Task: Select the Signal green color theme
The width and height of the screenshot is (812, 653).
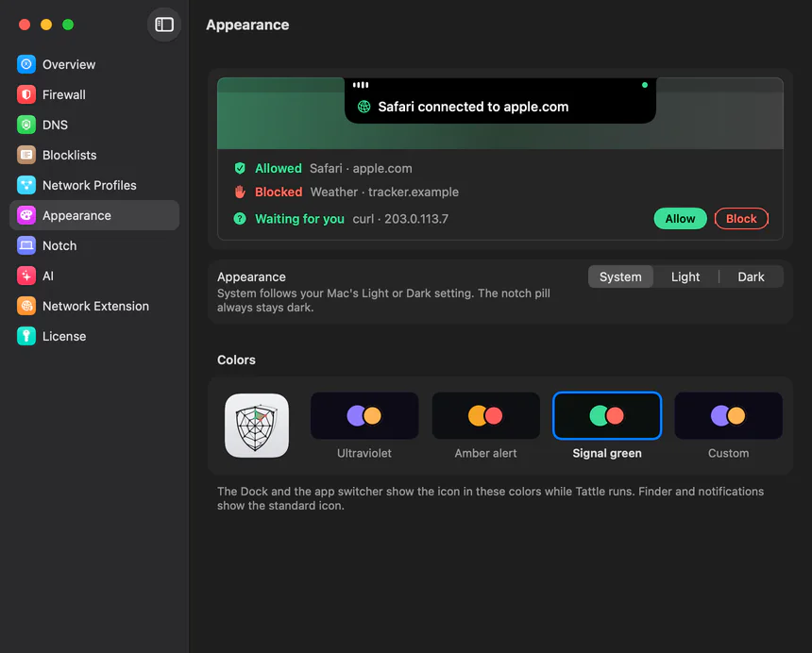Action: 607,415
